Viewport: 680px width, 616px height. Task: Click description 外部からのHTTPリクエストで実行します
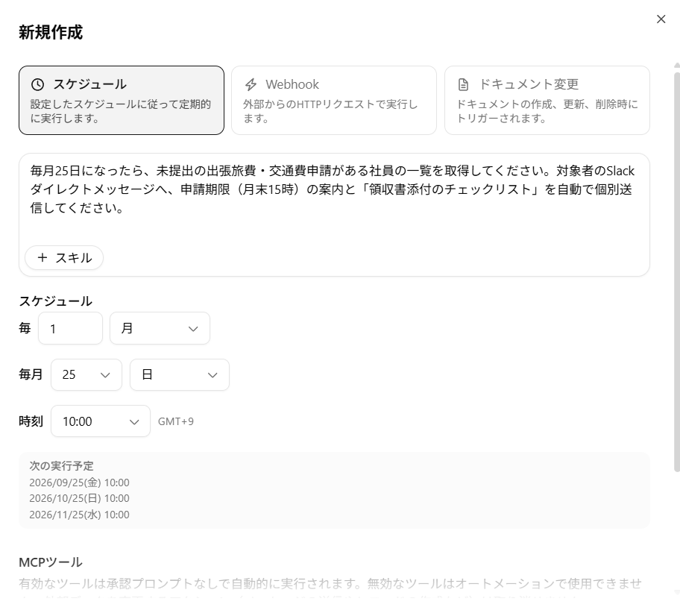330,111
